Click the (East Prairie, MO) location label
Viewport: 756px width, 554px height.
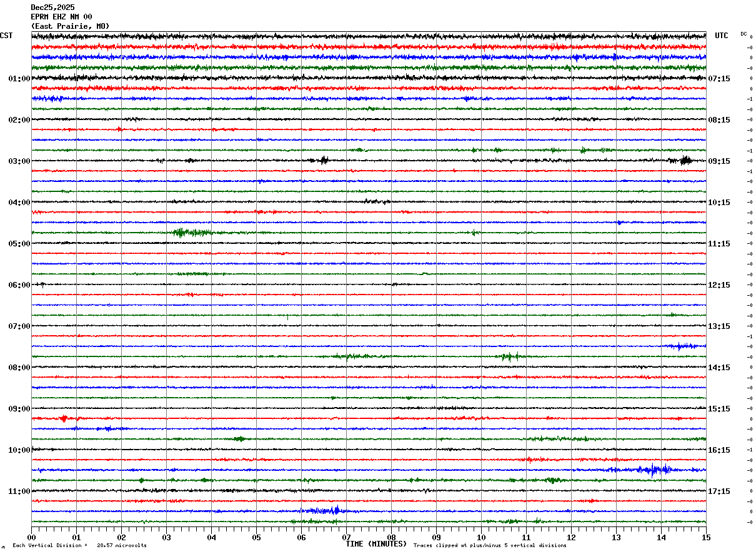point(70,26)
